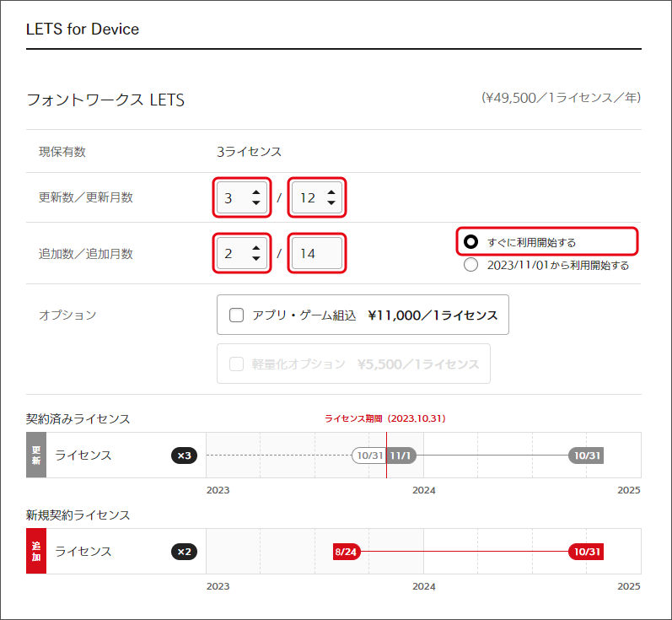Screen dimensions: 672x620
Task: Click the up arrow on the 更新数 stepper
Action: [x=255, y=193]
